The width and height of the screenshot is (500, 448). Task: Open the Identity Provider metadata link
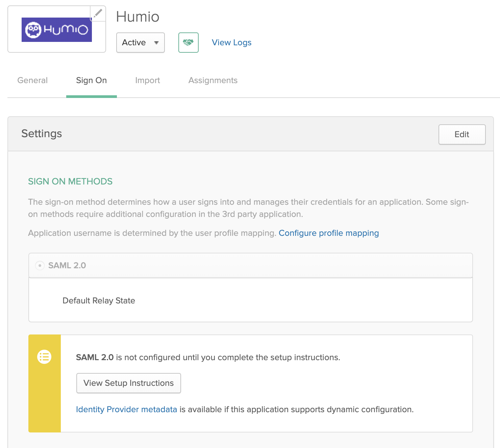coord(126,409)
